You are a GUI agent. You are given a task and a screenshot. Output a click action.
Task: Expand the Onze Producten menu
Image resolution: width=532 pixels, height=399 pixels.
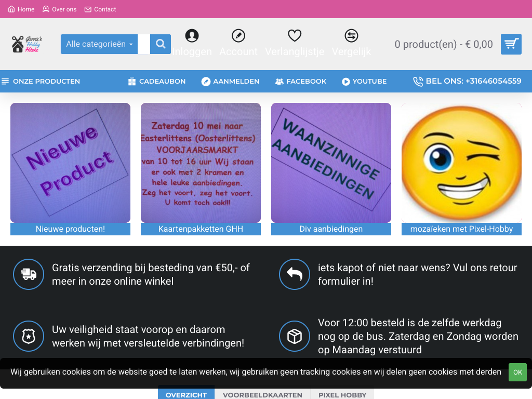41,82
